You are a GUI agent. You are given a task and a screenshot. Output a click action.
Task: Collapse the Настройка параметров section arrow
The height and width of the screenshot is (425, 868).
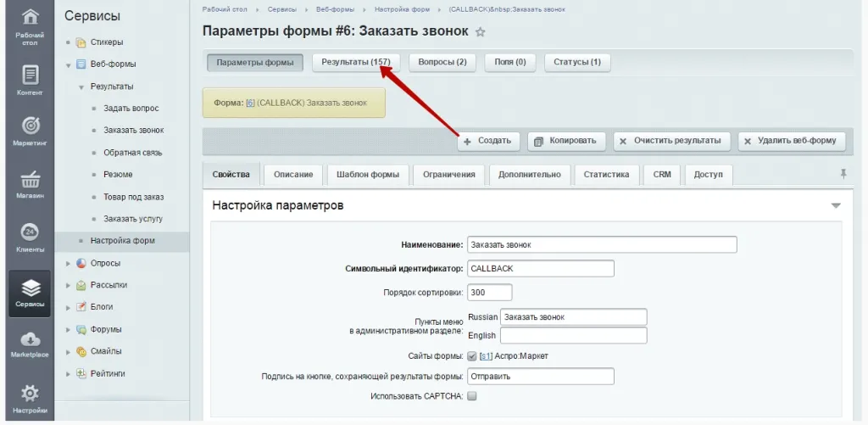pos(836,205)
